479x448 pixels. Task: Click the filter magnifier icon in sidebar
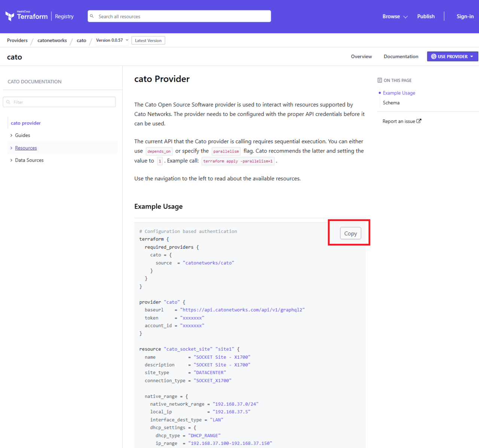point(8,102)
